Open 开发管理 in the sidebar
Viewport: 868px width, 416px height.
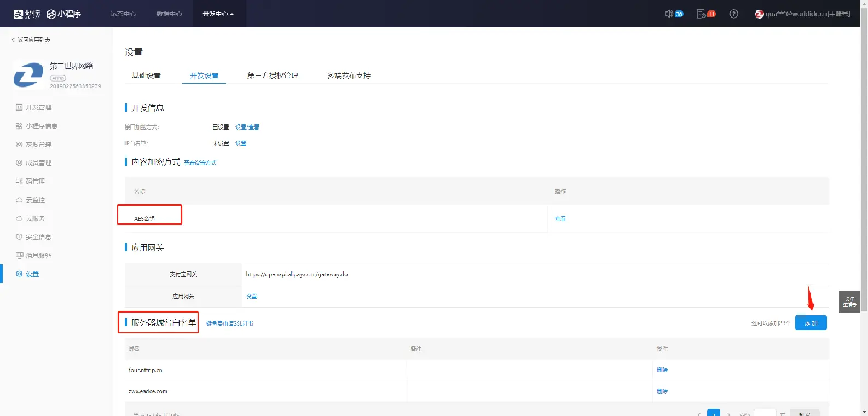click(x=38, y=107)
